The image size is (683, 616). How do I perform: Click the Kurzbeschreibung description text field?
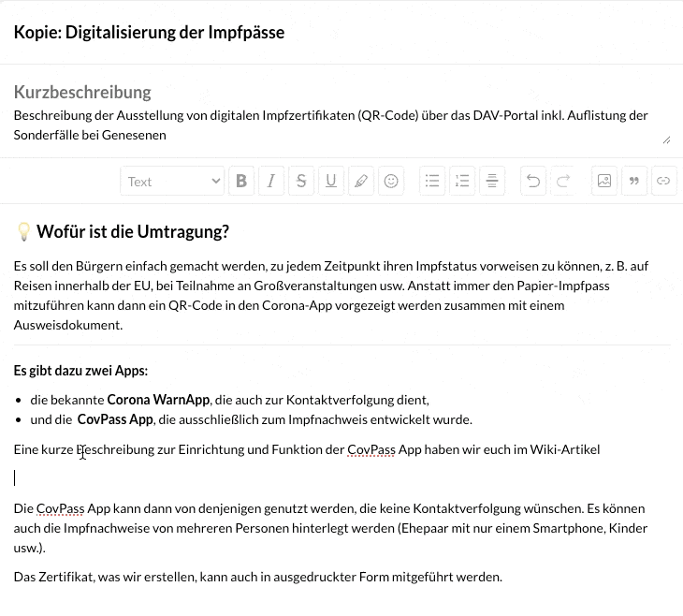click(x=337, y=125)
